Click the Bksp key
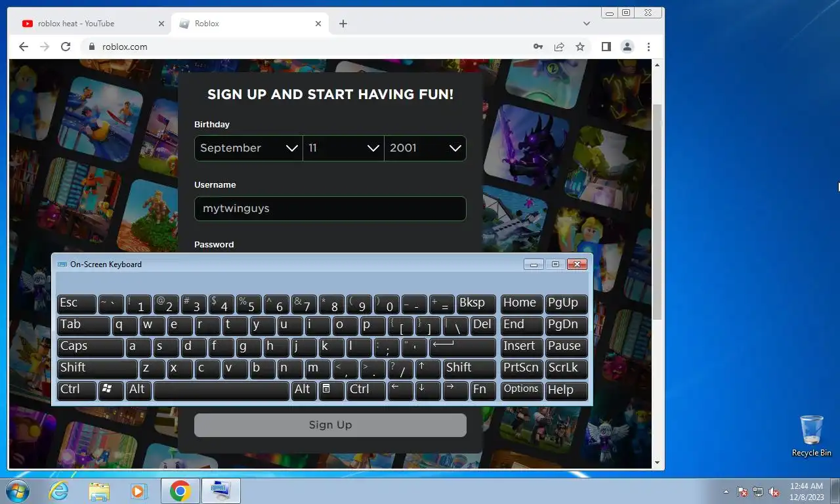The image size is (840, 504). (x=476, y=304)
